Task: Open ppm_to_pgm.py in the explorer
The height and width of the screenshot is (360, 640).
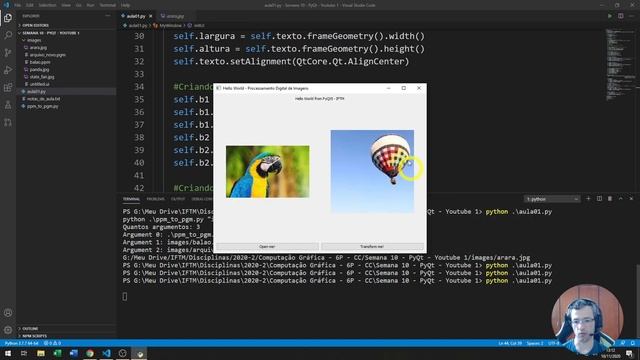Action: click(42, 106)
